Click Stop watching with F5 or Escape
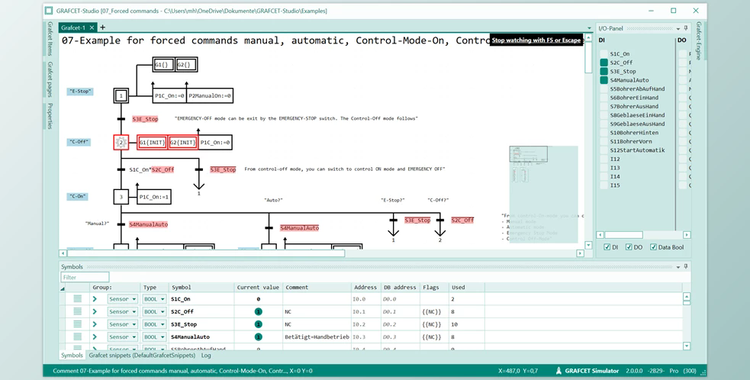 [x=536, y=40]
